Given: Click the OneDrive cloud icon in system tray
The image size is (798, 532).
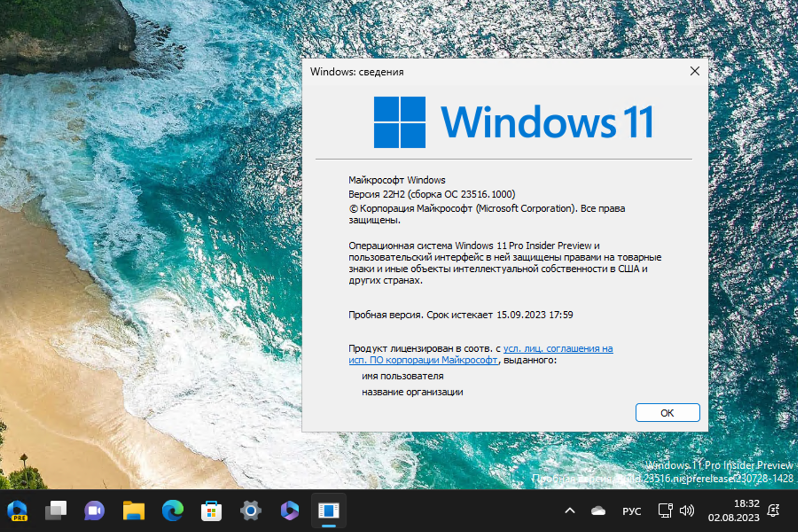Looking at the screenshot, I should click(598, 511).
